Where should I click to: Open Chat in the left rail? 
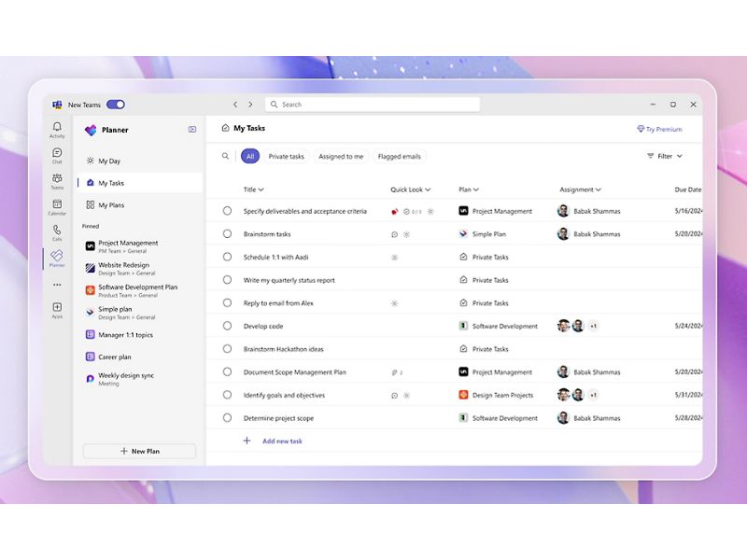[x=57, y=154]
